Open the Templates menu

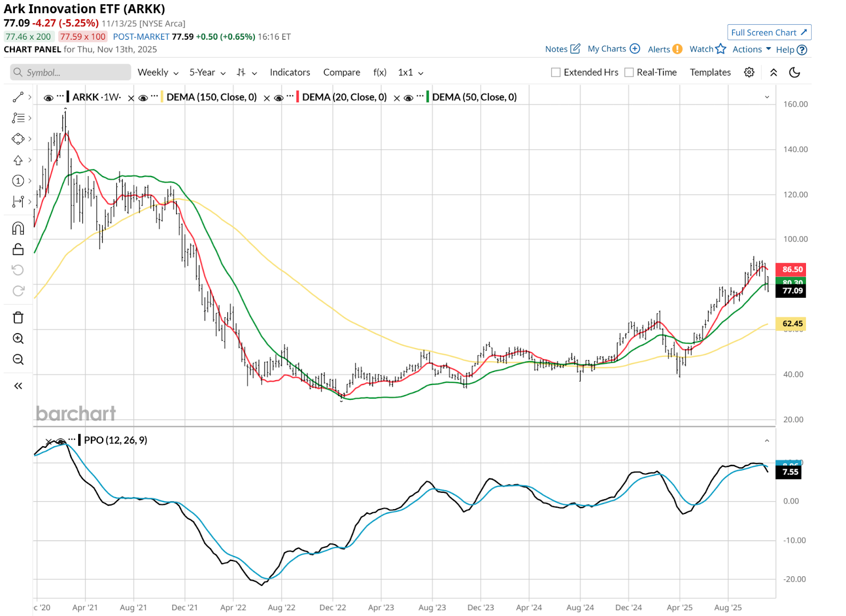[x=710, y=72]
